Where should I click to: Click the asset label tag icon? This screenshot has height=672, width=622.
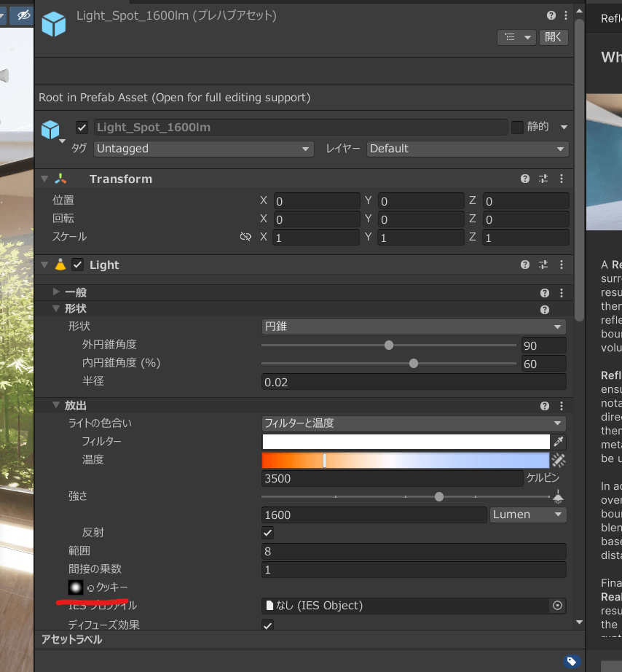(x=572, y=661)
